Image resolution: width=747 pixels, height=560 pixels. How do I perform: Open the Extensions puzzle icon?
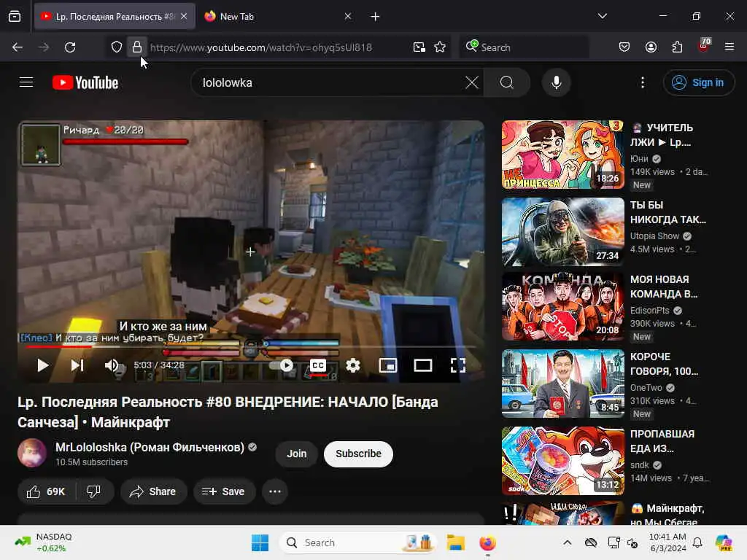click(x=677, y=47)
